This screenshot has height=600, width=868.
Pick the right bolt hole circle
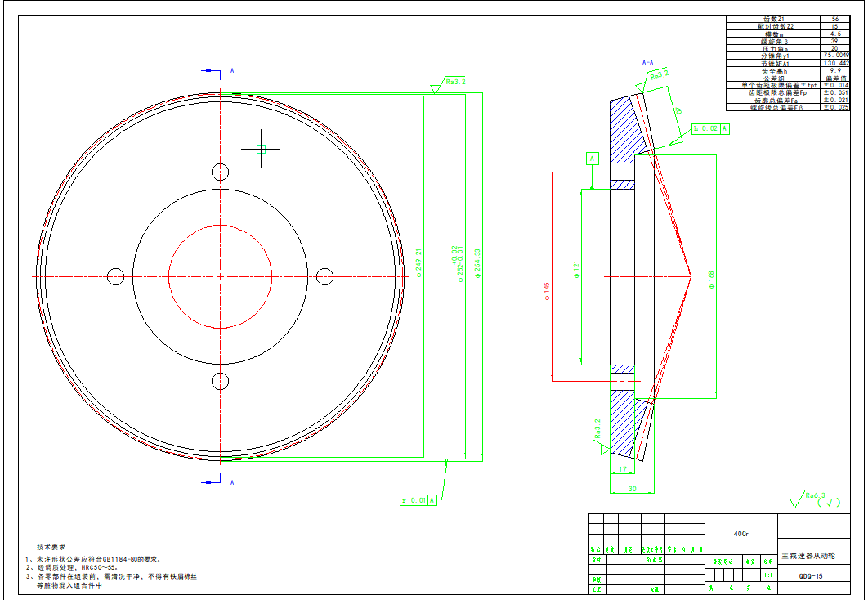tap(325, 276)
